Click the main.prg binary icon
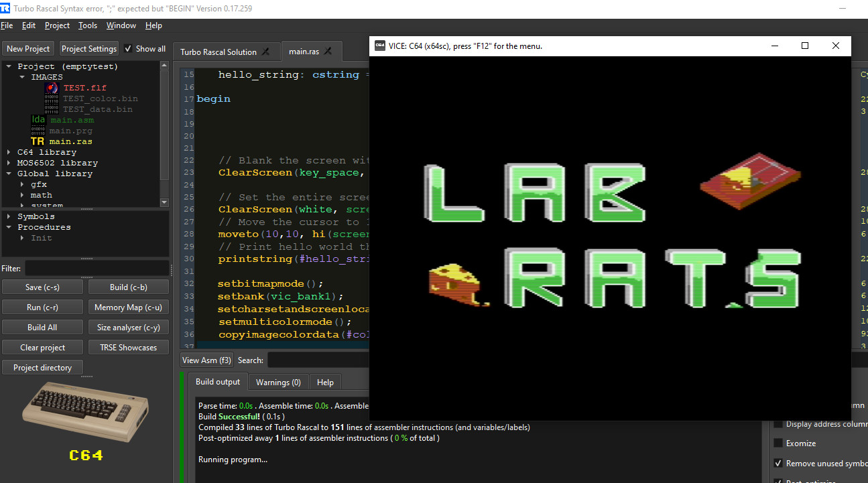The width and height of the screenshot is (868, 483). coord(38,131)
